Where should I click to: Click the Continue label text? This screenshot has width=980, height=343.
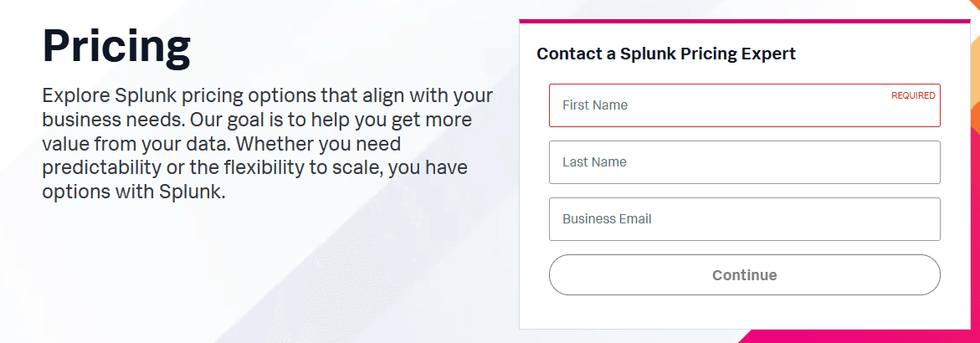744,275
